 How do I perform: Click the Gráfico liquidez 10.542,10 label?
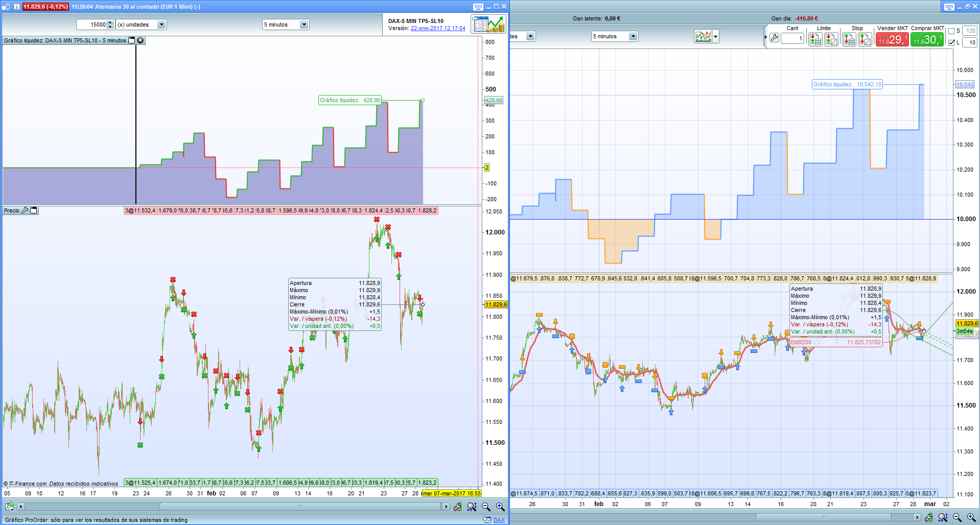click(x=847, y=84)
